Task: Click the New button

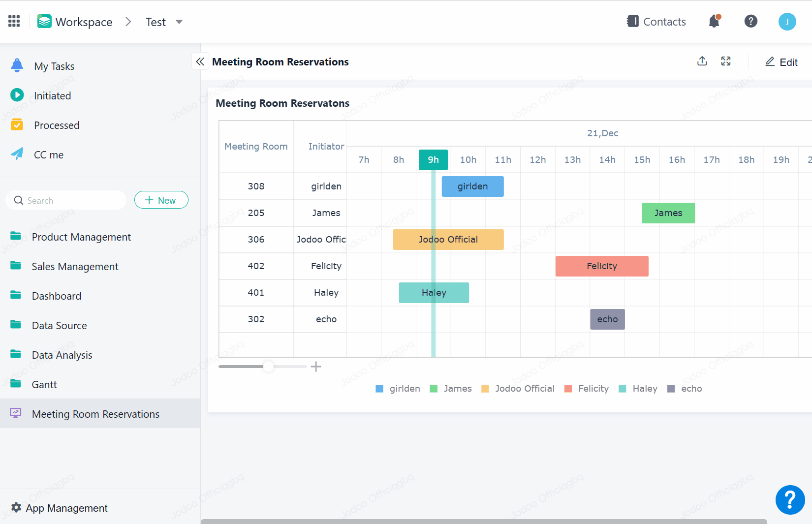Action: tap(161, 200)
